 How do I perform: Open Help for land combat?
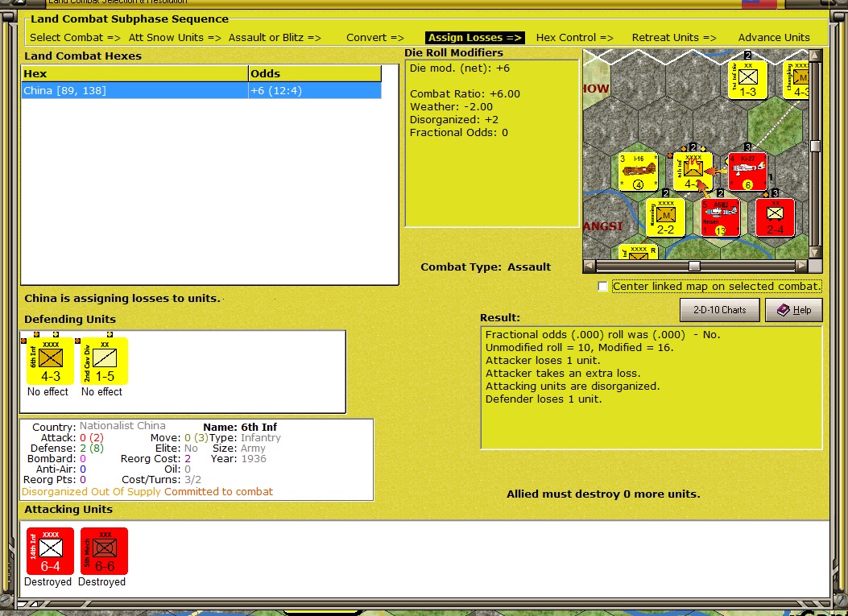[793, 310]
